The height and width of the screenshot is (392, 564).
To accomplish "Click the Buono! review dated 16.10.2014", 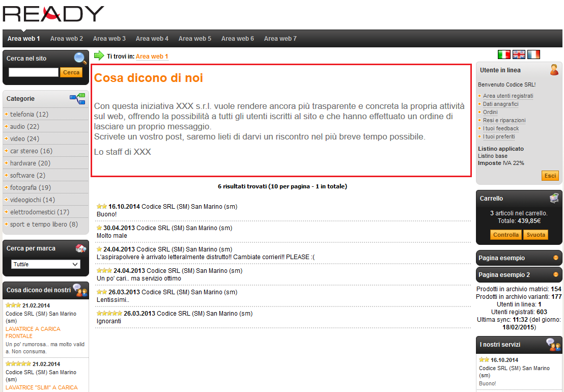I will (x=106, y=214).
